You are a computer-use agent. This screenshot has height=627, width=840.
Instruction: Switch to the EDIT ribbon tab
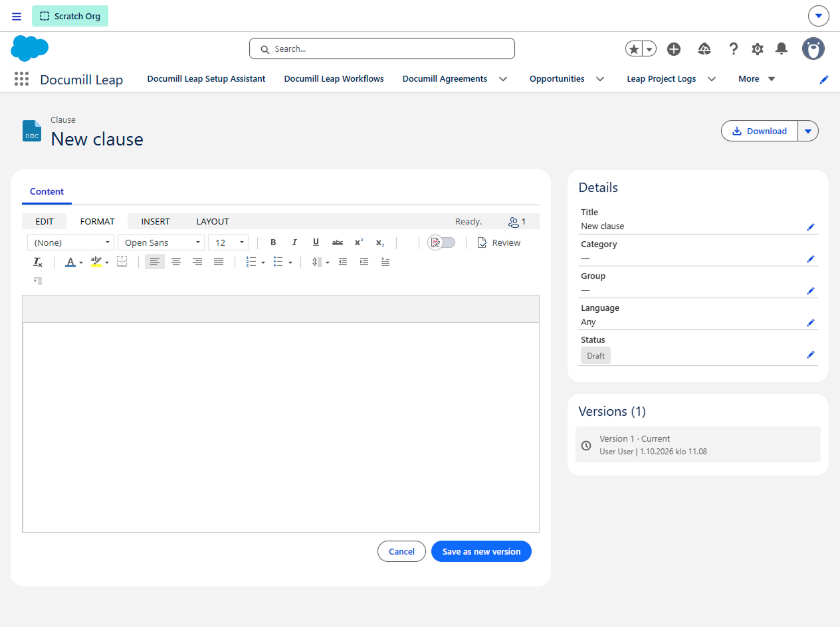[45, 221]
